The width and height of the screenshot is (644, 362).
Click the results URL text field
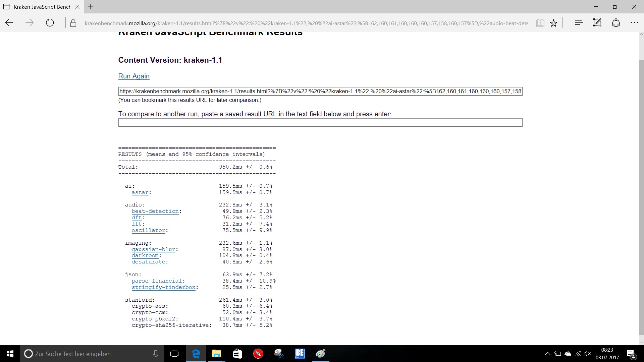pos(320,91)
